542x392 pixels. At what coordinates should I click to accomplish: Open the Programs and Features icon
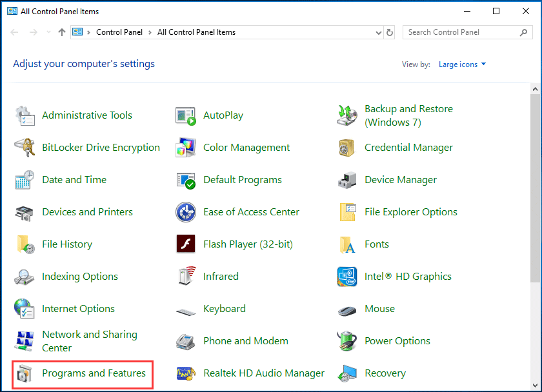(x=25, y=373)
